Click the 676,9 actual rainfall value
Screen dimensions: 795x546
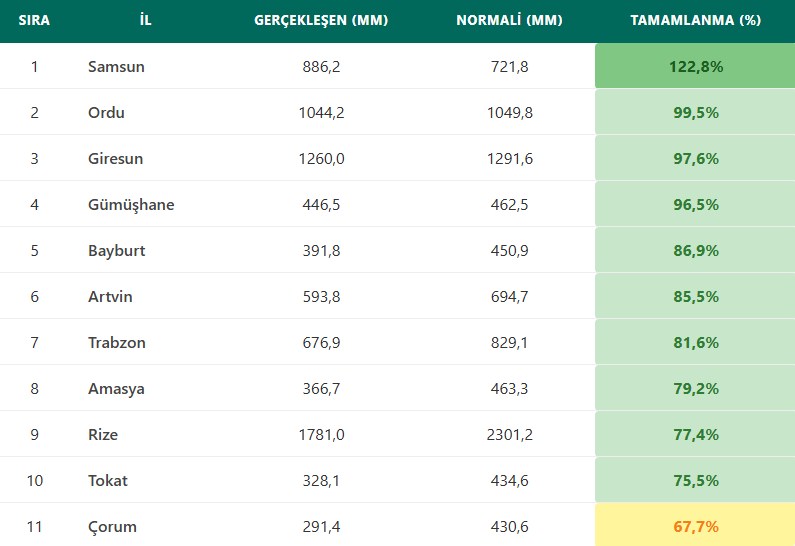[x=321, y=343]
